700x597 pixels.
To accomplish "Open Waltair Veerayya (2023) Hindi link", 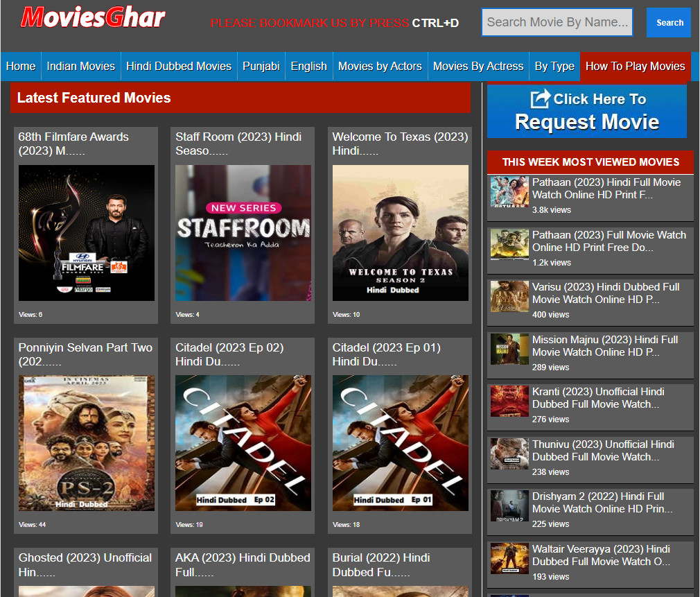I will pyautogui.click(x=601, y=555).
